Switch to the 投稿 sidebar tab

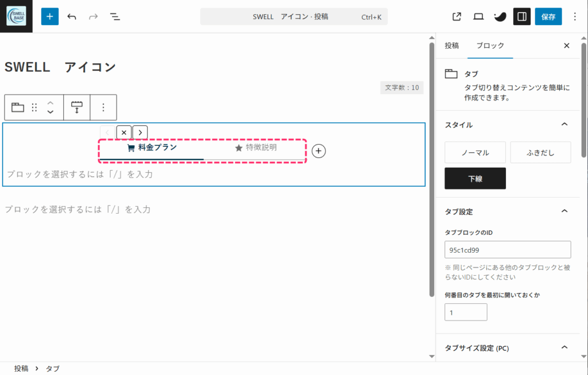pos(451,46)
